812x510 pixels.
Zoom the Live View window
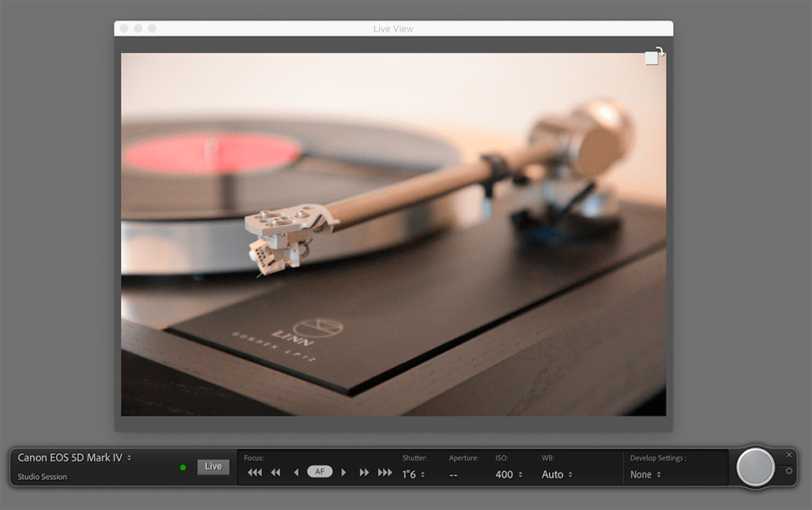(x=152, y=28)
